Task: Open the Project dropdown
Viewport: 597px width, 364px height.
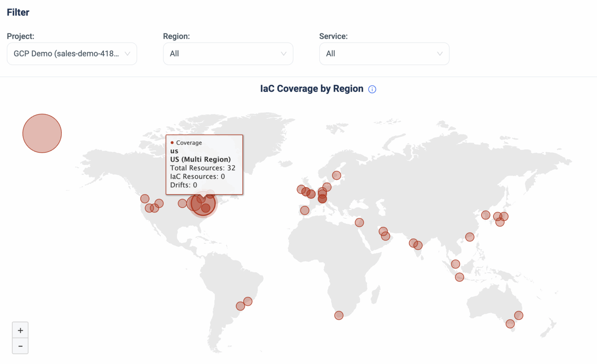Action: (72, 54)
